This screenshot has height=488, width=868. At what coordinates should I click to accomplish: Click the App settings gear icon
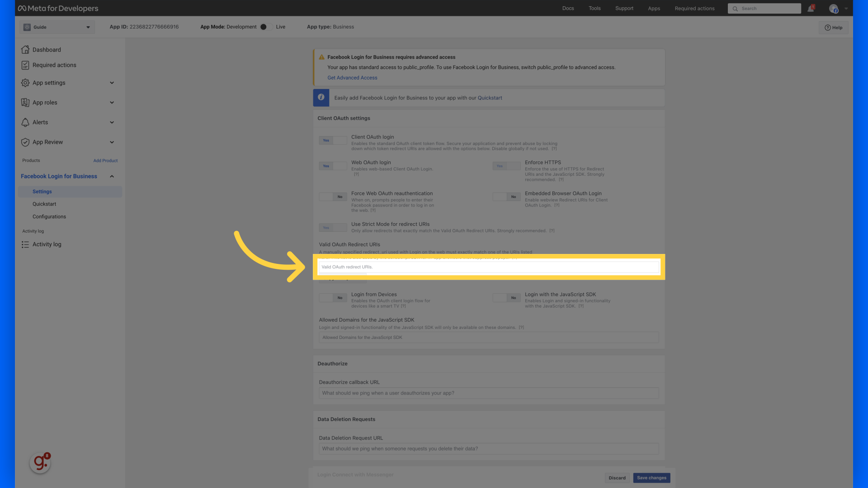pyautogui.click(x=25, y=83)
